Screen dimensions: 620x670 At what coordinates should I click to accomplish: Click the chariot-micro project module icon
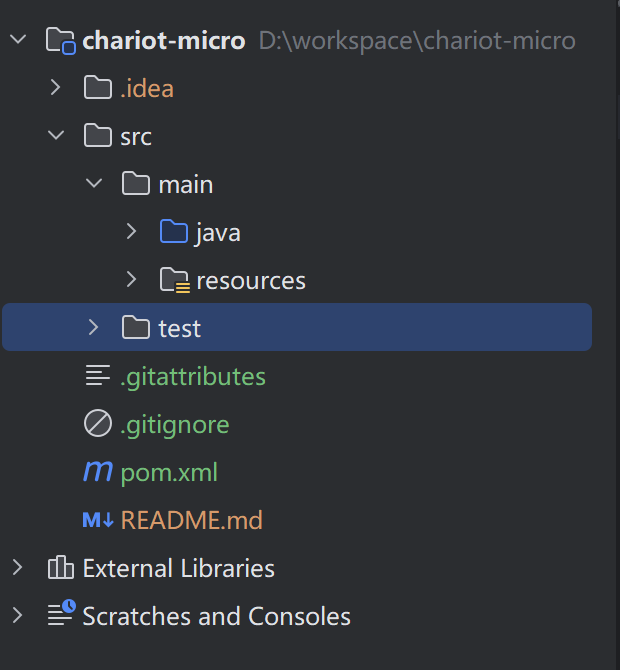[x=61, y=41]
